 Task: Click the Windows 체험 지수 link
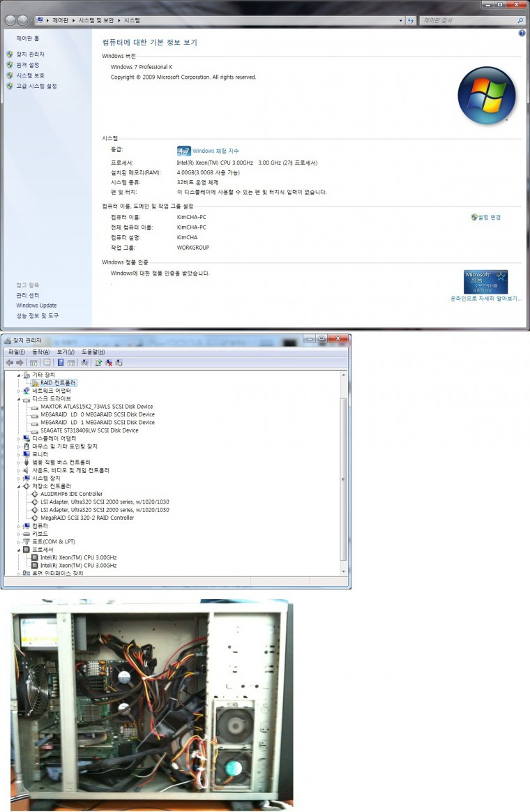215,151
